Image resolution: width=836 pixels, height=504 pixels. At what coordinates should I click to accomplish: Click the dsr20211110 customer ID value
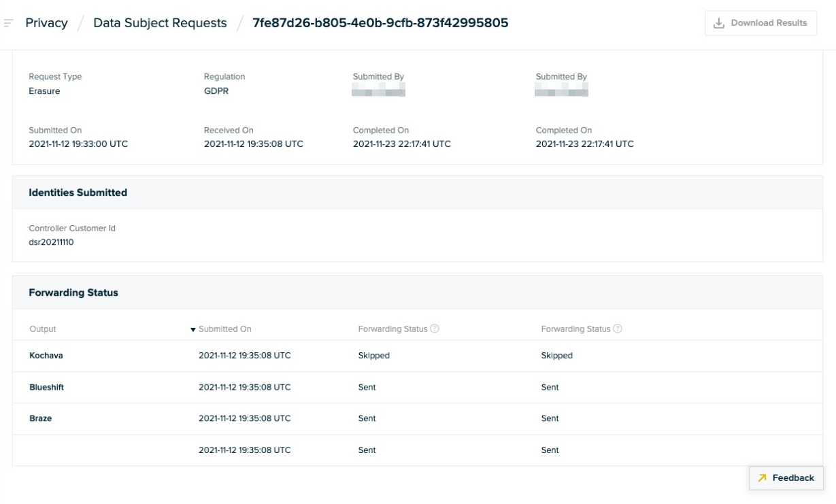click(51, 241)
